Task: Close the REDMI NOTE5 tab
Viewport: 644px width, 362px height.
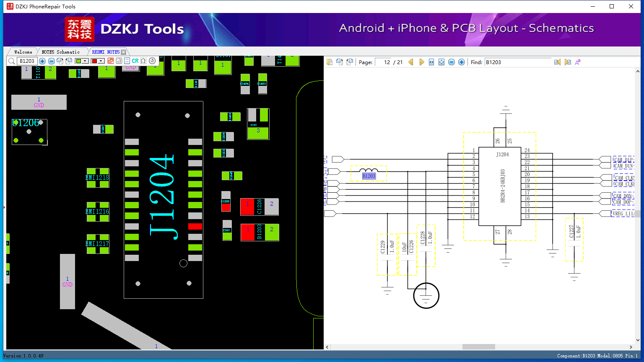Action: [123, 52]
